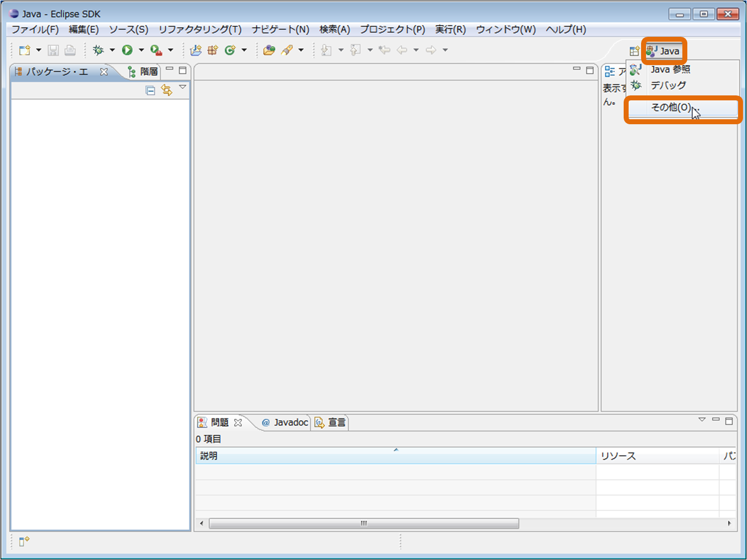Switch to the Javadoc tab
This screenshot has width=747, height=560.
tap(285, 423)
